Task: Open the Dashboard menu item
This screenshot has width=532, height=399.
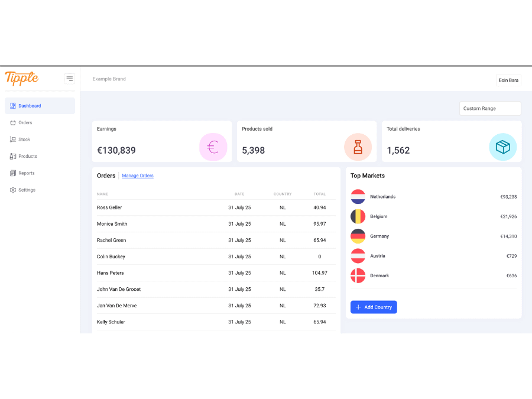Action: (x=40, y=106)
